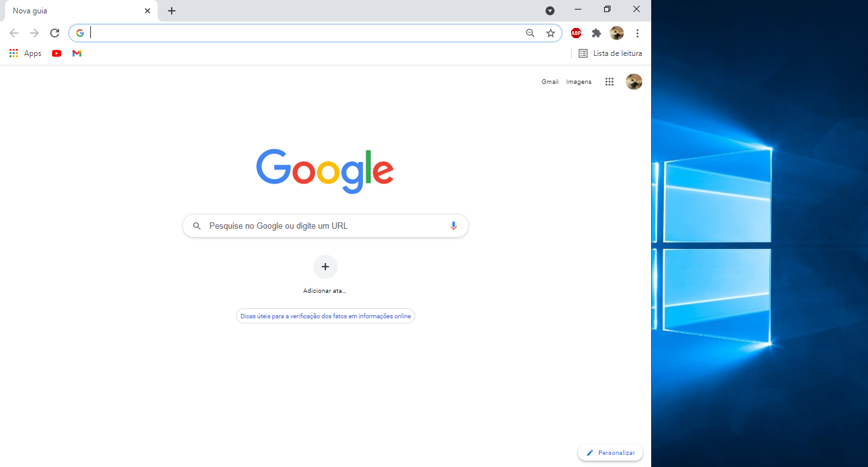Open the AdBlock Plus extension
This screenshot has width=868, height=467.
[576, 33]
